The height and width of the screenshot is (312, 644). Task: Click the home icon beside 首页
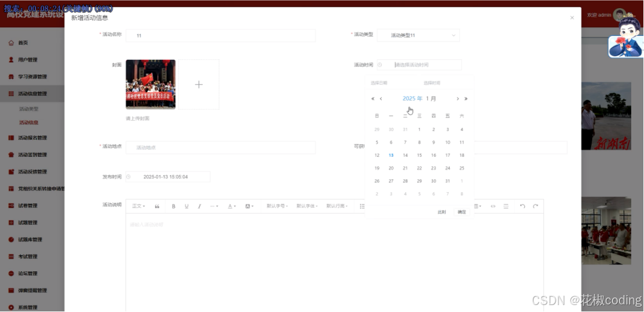coord(11,42)
